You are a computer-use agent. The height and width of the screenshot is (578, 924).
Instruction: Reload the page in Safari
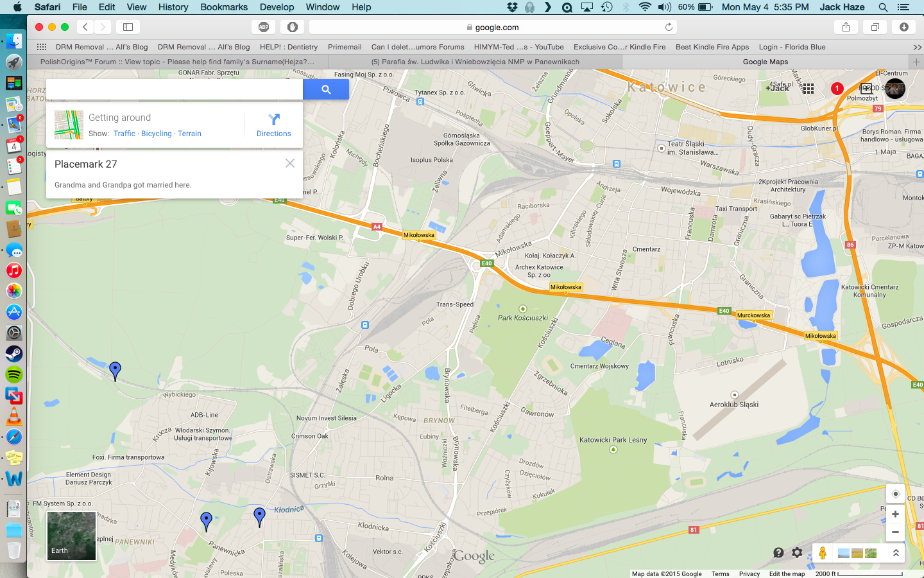pyautogui.click(x=669, y=27)
